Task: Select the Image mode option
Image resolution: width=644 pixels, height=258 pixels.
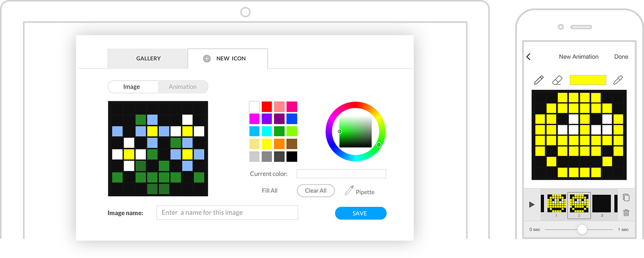Action: 133,87
